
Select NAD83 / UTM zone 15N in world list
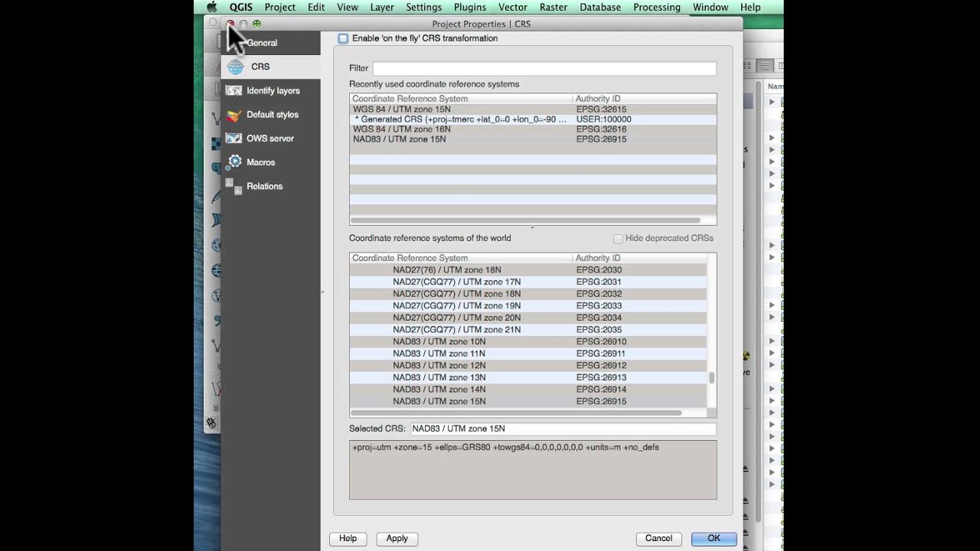(529, 402)
